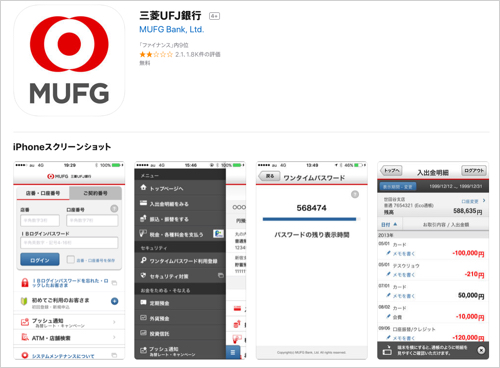Image resolution: width=500 pixels, height=368 pixels.
Task: Click the green beginner mark icon
Action: [x=24, y=301]
